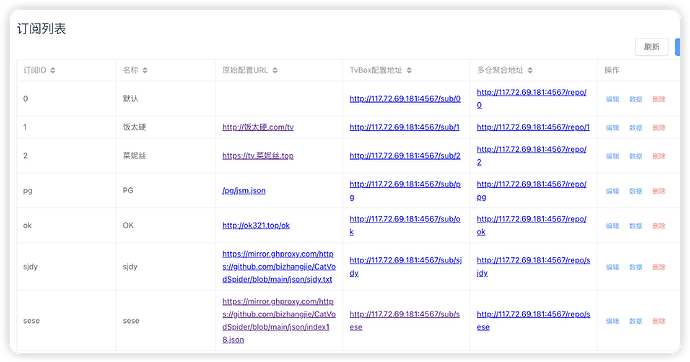Open repo aggregate link ending in repo/0
Screen dimensions: 690x362
click(532, 99)
